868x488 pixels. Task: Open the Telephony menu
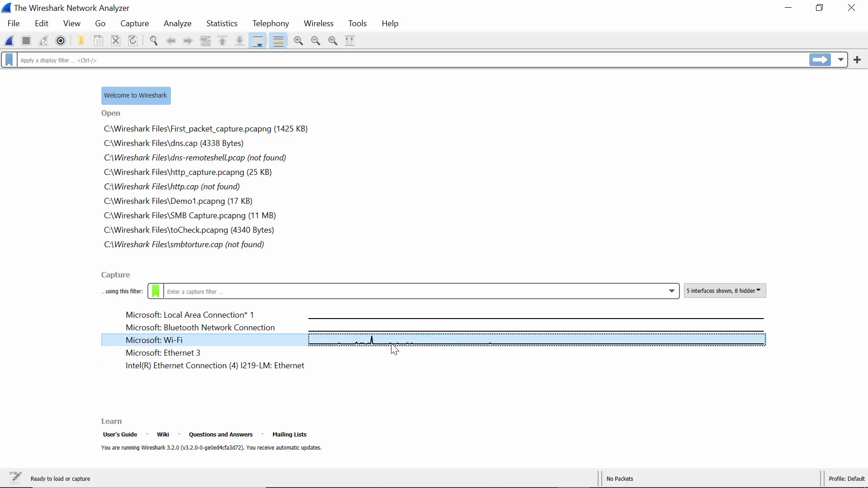pyautogui.click(x=271, y=23)
